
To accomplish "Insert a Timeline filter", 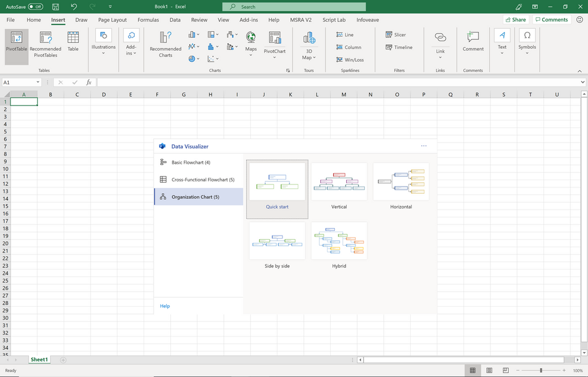I will [x=399, y=47].
